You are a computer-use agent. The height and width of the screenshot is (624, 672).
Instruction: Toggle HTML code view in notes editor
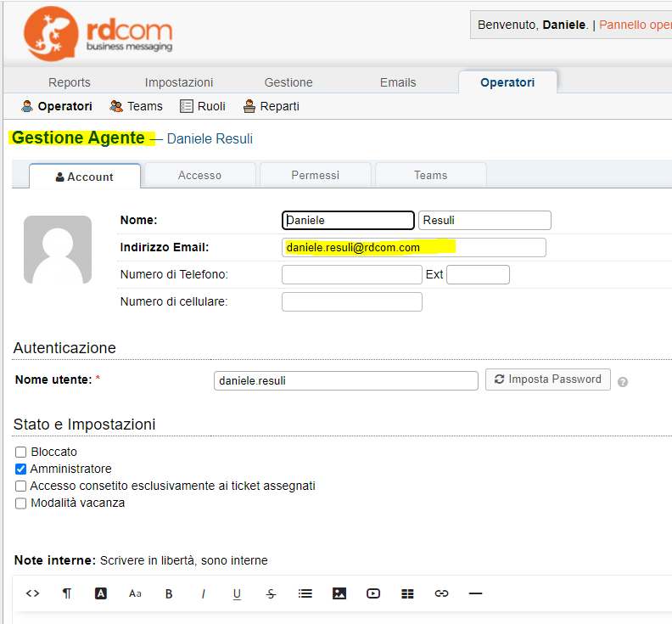click(32, 593)
